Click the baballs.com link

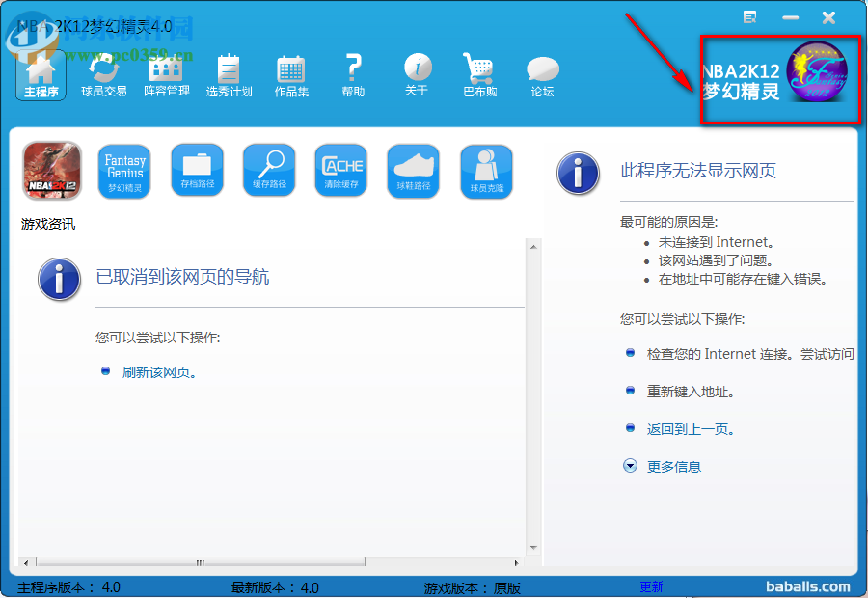[x=808, y=587]
